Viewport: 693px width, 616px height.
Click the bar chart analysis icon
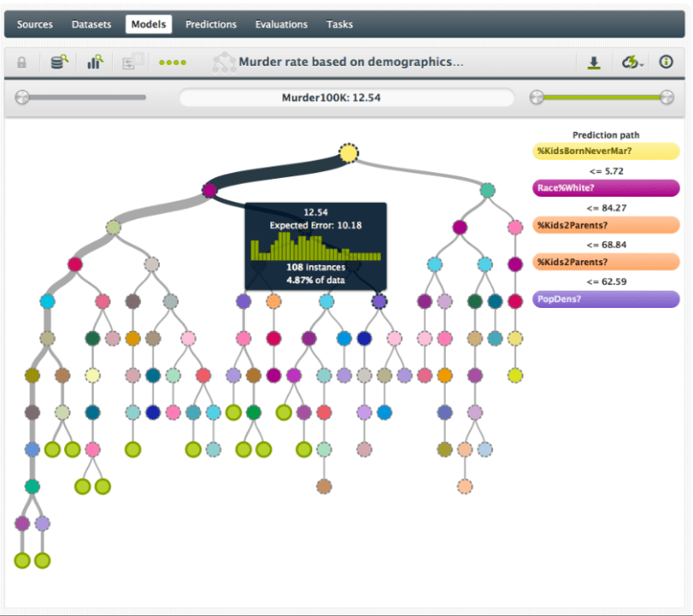point(95,62)
